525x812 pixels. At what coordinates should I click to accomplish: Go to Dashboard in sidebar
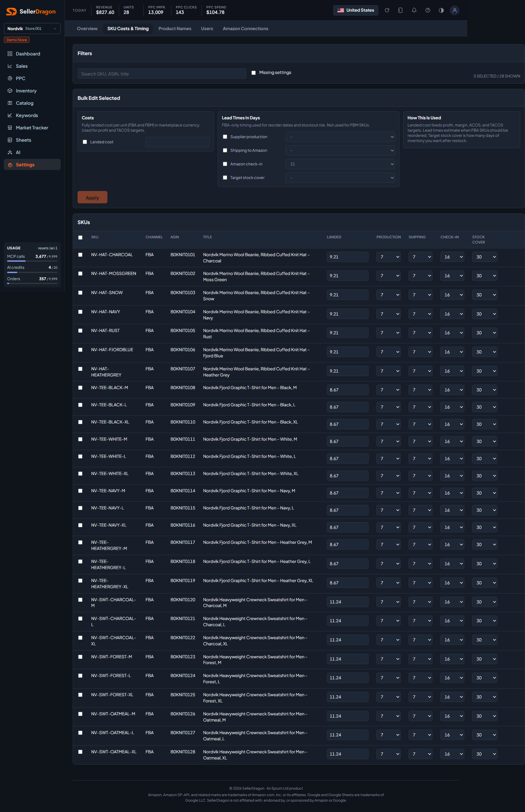[32, 54]
